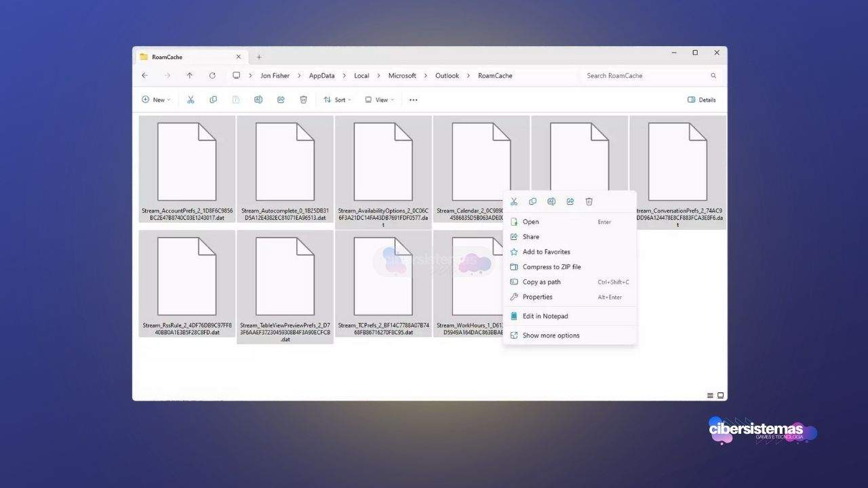This screenshot has width=868, height=488.
Task: Go forward with the Forward arrow
Action: 167,75
